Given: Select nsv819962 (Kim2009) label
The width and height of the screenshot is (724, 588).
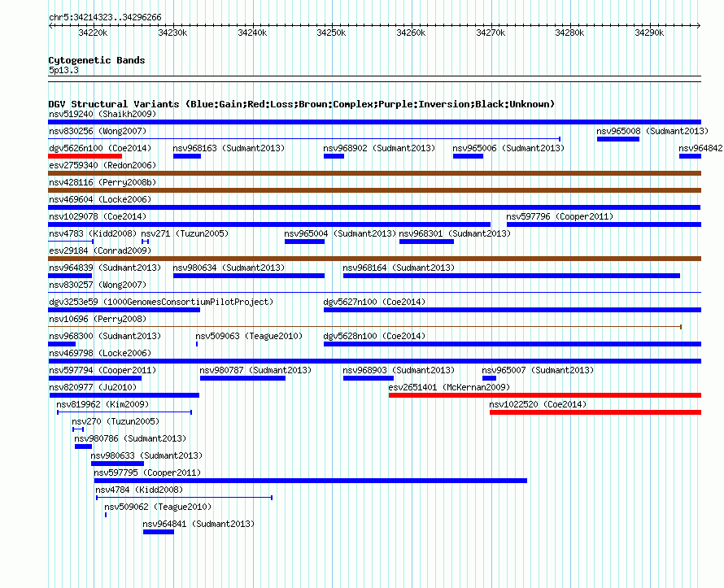Looking at the screenshot, I should (102, 404).
